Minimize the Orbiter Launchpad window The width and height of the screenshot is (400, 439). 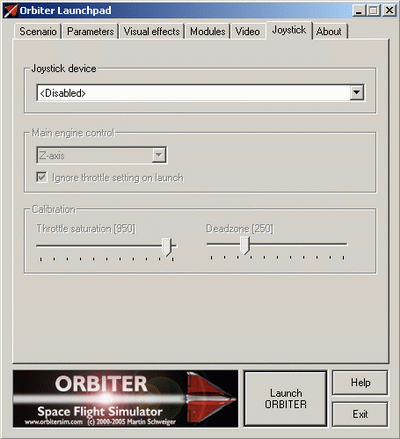(359, 11)
